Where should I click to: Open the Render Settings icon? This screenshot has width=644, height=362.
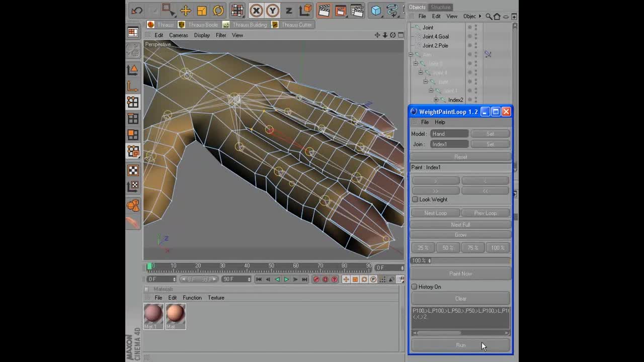357,11
